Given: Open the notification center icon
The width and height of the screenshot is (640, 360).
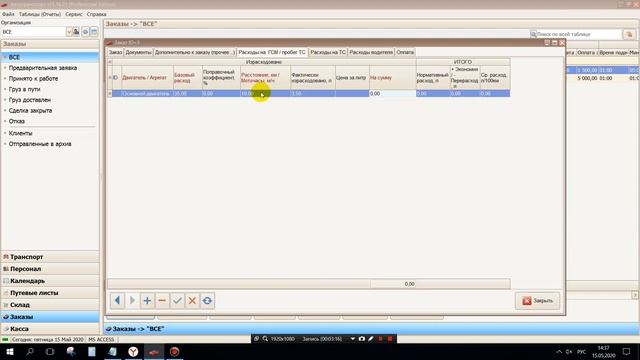Looking at the screenshot, I should [626, 351].
